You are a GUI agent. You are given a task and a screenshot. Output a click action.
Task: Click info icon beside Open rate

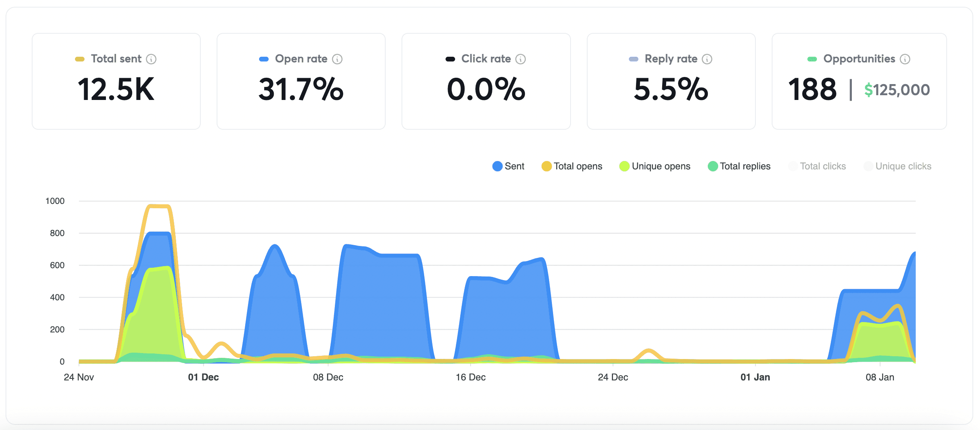tap(337, 59)
